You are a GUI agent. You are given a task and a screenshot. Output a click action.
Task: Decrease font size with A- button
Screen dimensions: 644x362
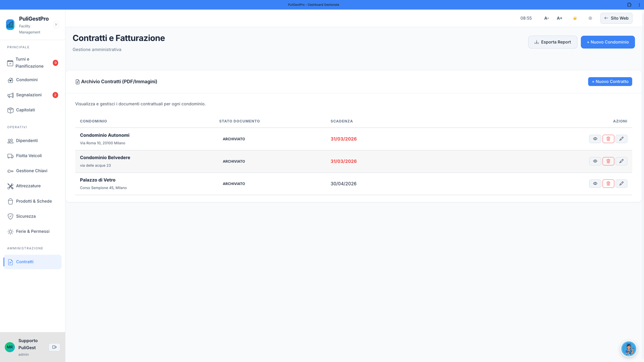tap(547, 18)
